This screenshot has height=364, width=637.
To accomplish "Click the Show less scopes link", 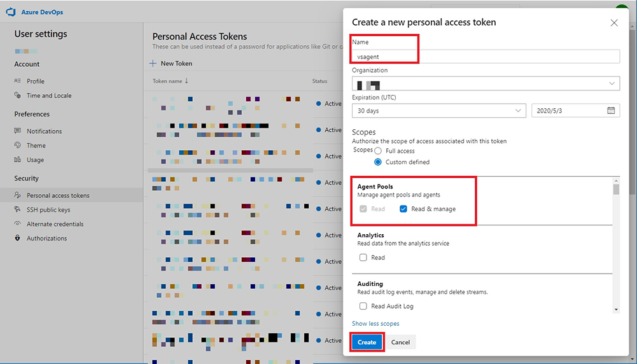I will point(375,323).
